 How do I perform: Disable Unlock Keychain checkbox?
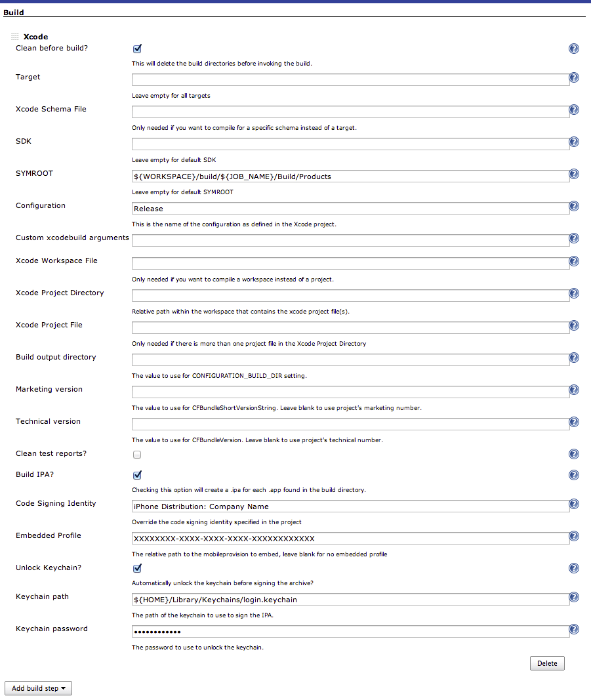coord(137,568)
